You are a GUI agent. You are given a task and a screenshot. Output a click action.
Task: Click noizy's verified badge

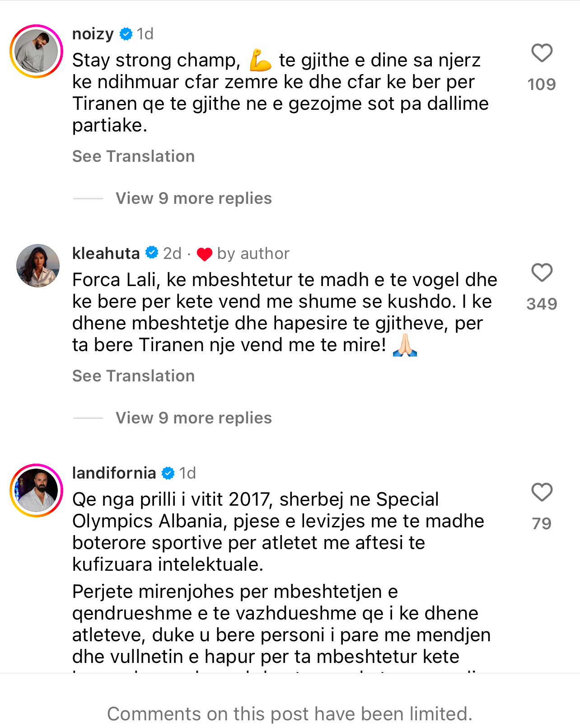126,34
